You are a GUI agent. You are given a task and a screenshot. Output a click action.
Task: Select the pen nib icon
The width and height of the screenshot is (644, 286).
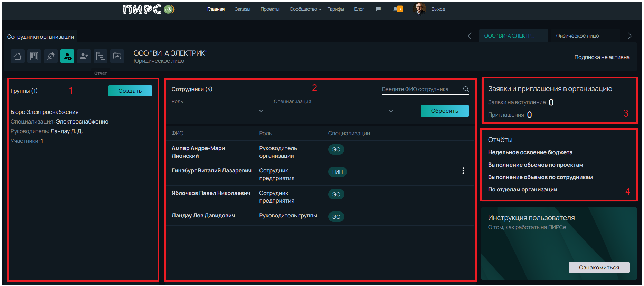pyautogui.click(x=51, y=56)
